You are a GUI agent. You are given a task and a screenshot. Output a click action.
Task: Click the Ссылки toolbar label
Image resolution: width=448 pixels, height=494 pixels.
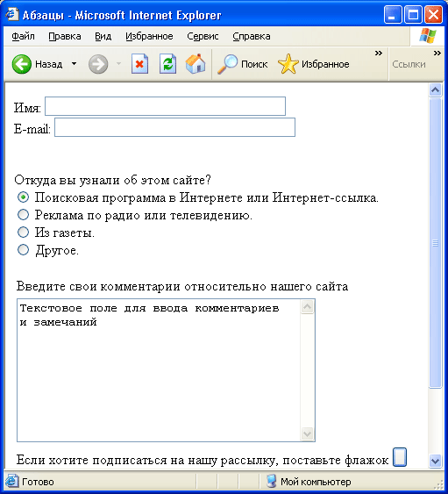point(409,64)
